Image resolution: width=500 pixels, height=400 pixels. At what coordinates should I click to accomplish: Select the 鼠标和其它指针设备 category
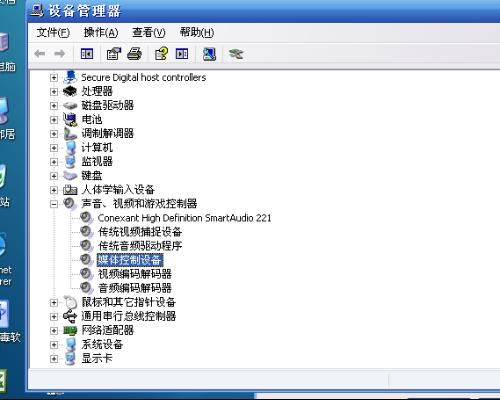tap(129, 302)
